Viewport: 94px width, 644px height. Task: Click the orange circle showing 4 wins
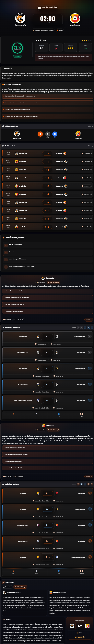[x=40, y=134]
